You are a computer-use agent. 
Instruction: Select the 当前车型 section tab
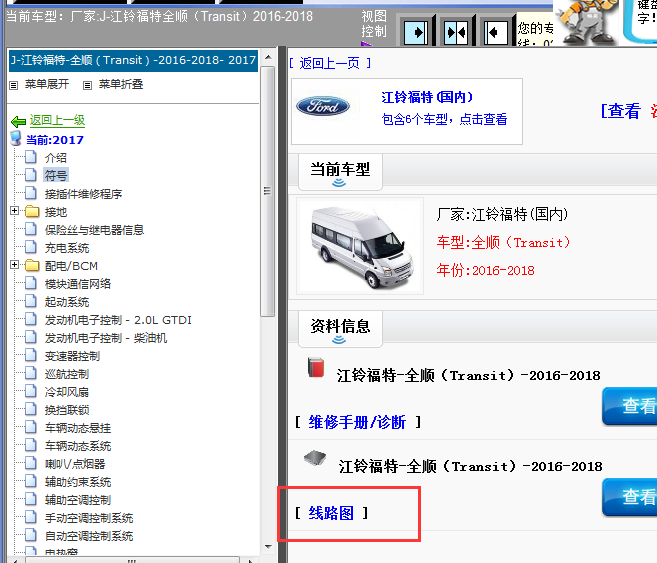[340, 172]
